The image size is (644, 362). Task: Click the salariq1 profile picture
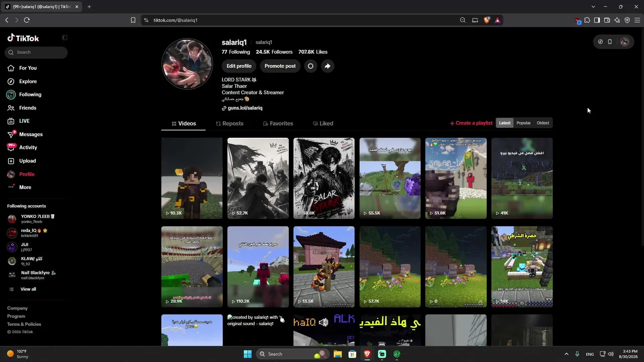coord(188,64)
